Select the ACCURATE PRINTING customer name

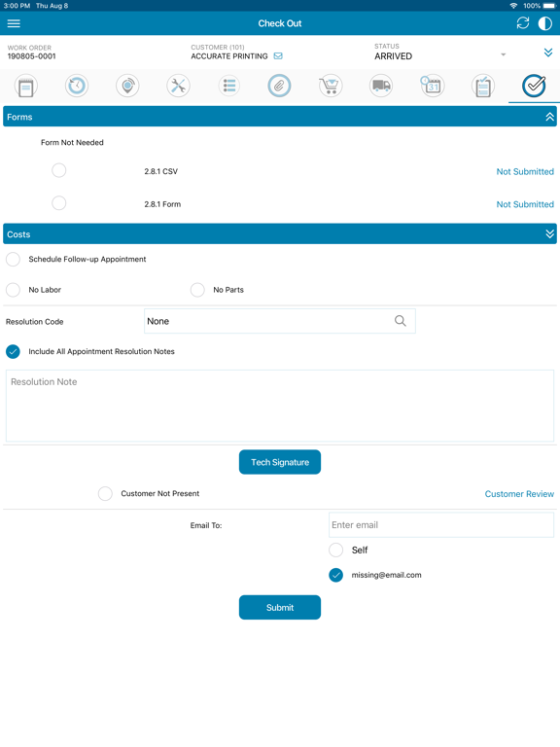[x=229, y=56]
